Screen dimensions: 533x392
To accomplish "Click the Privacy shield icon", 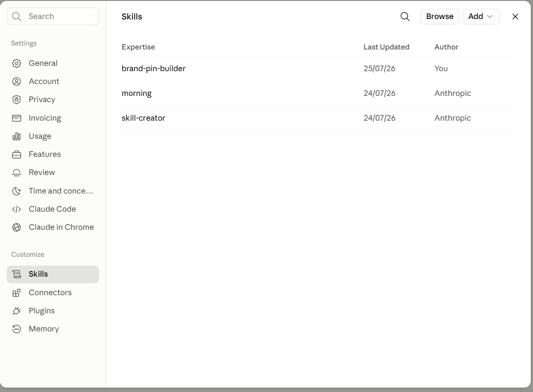I will pos(16,99).
